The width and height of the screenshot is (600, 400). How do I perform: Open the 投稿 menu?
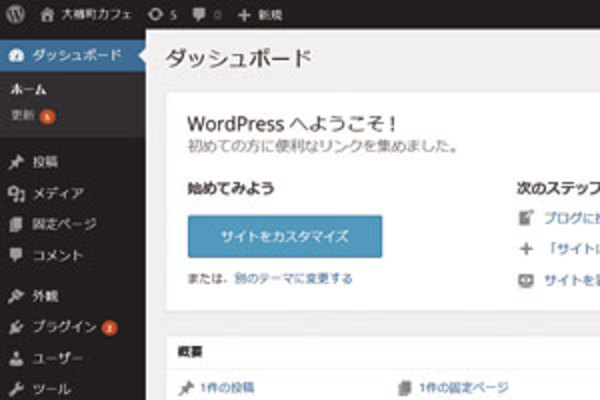[45, 162]
